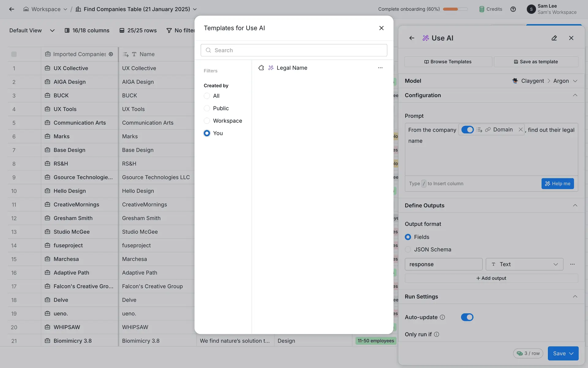The width and height of the screenshot is (588, 368).
Task: Open the Browse Templates tab
Action: (448, 62)
